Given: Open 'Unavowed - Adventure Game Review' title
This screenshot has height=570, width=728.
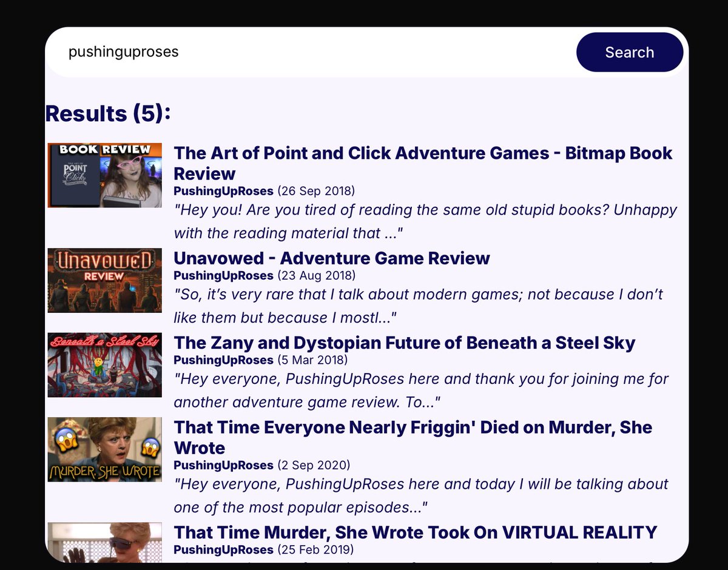Looking at the screenshot, I should 331,258.
